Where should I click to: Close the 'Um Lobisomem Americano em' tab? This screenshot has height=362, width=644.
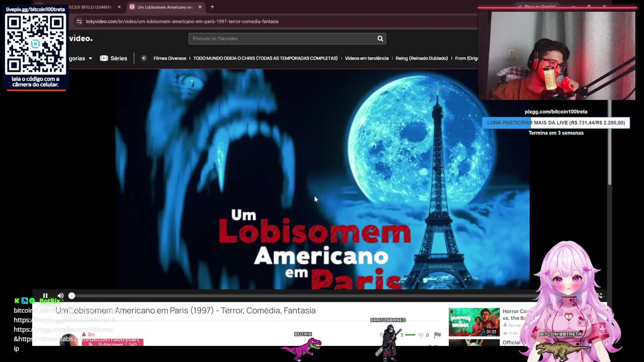[200, 7]
